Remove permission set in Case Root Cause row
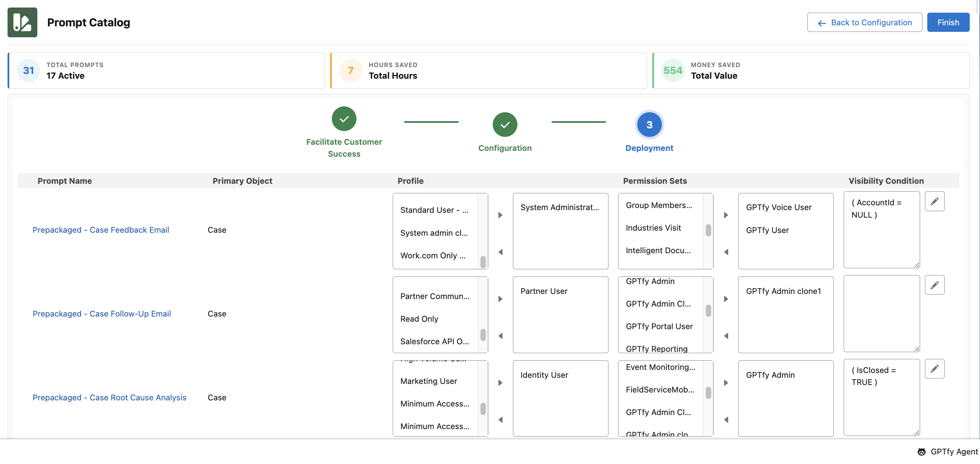This screenshot has width=980, height=464. (726, 420)
